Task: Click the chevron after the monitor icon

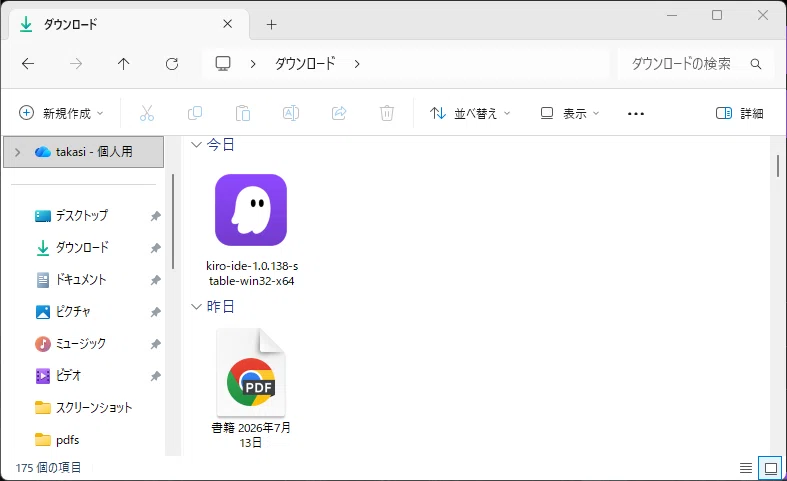Action: click(253, 64)
